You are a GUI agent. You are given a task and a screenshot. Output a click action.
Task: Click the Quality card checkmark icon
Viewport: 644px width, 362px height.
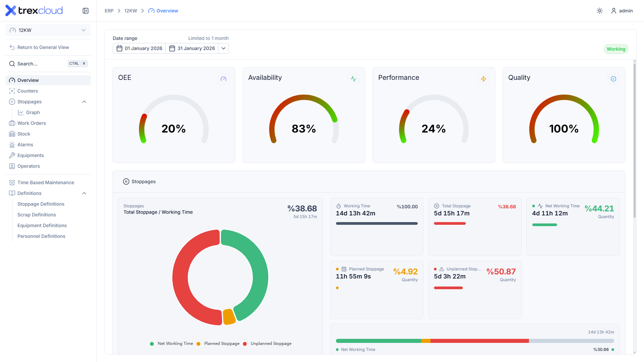point(613,79)
